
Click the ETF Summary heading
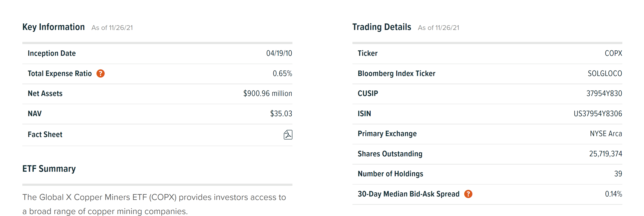pyautogui.click(x=49, y=169)
